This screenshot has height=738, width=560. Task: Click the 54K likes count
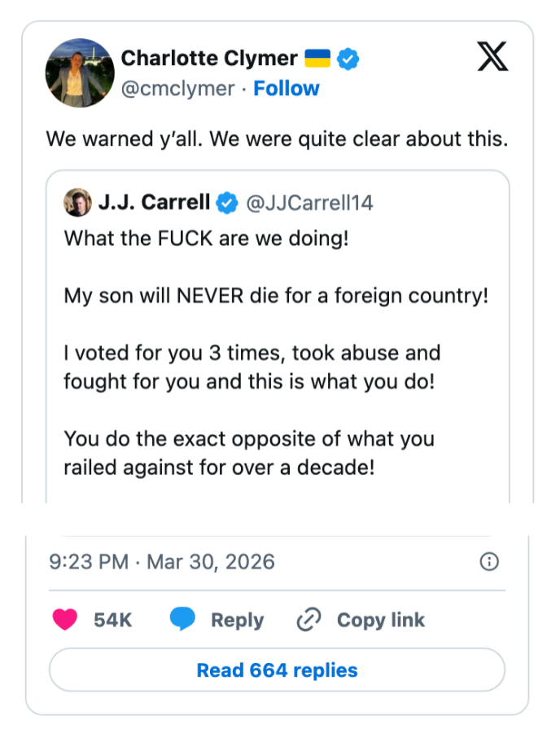click(112, 620)
